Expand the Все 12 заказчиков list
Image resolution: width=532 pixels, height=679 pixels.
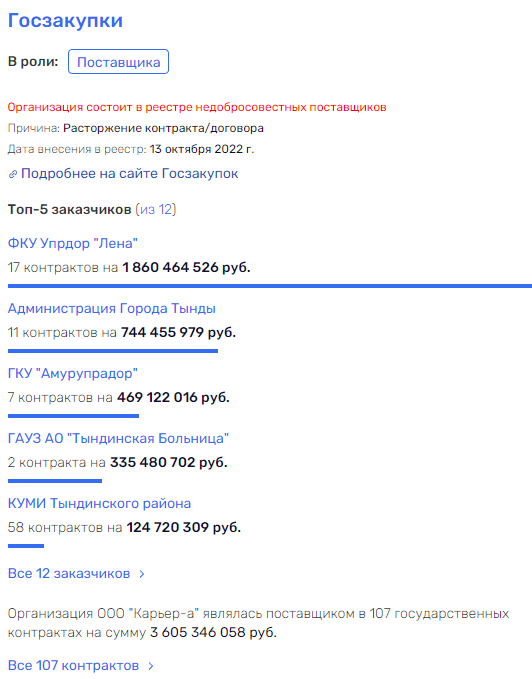coord(69,573)
